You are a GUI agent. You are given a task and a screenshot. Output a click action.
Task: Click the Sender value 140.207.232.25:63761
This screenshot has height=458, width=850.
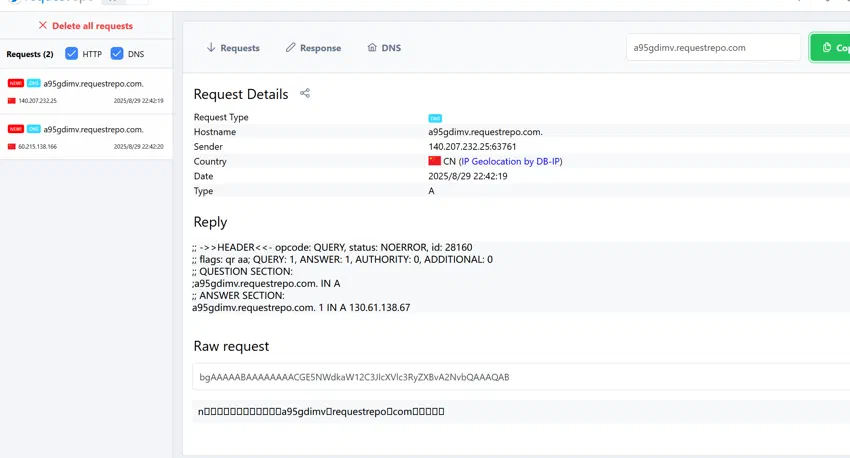[x=472, y=147]
